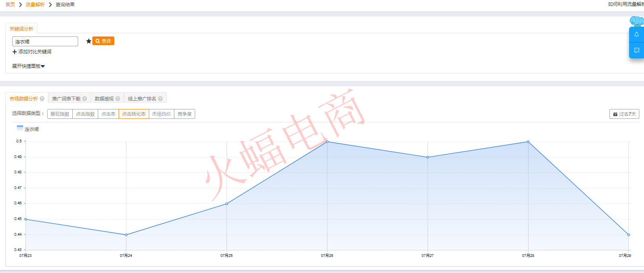The width and height of the screenshot is (644, 273).
Task: Click 添加对比关键词 to add comparison keyword
Action: point(32,52)
